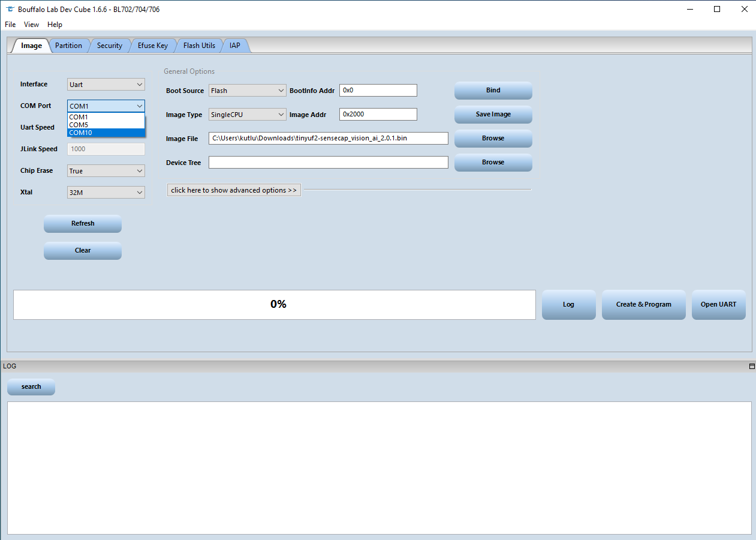The width and height of the screenshot is (756, 540).
Task: Click the Bind button
Action: 493,90
